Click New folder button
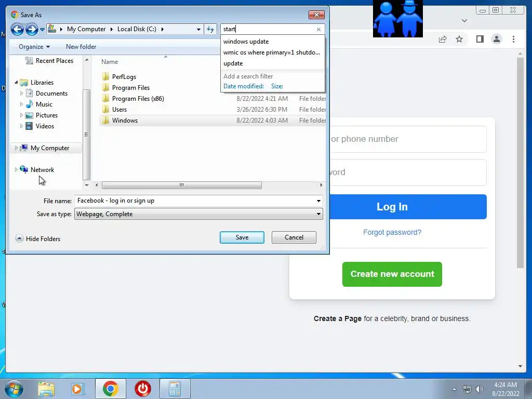This screenshot has height=399, width=532. click(x=81, y=47)
